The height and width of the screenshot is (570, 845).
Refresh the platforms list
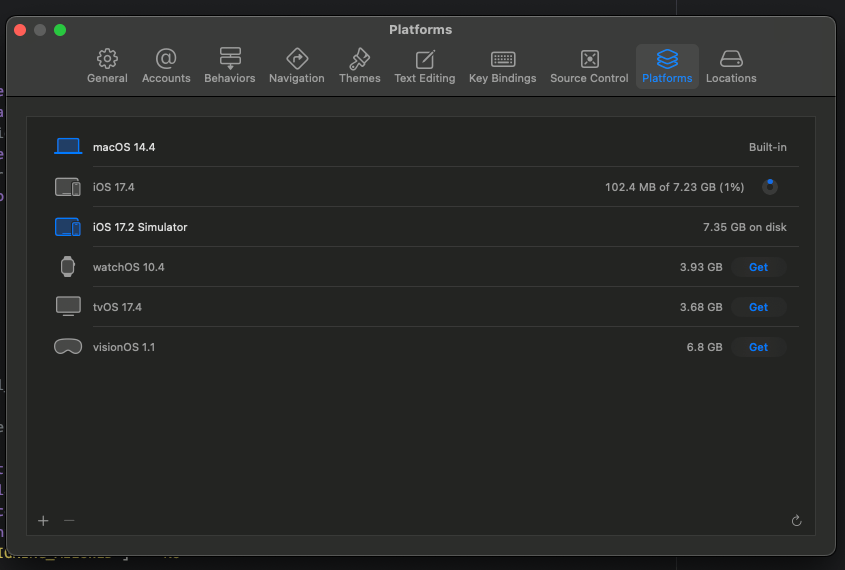coord(796,520)
